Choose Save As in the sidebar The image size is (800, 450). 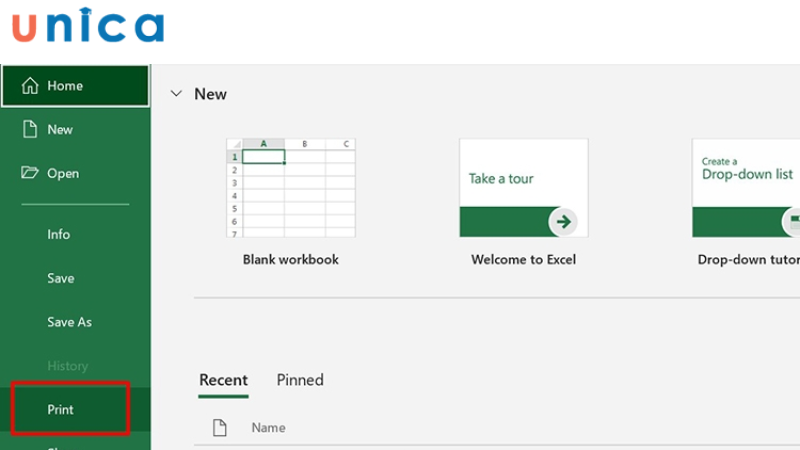[x=69, y=322]
